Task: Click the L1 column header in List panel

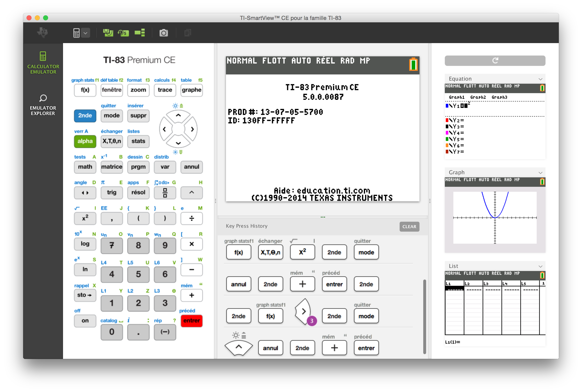Action: point(454,283)
